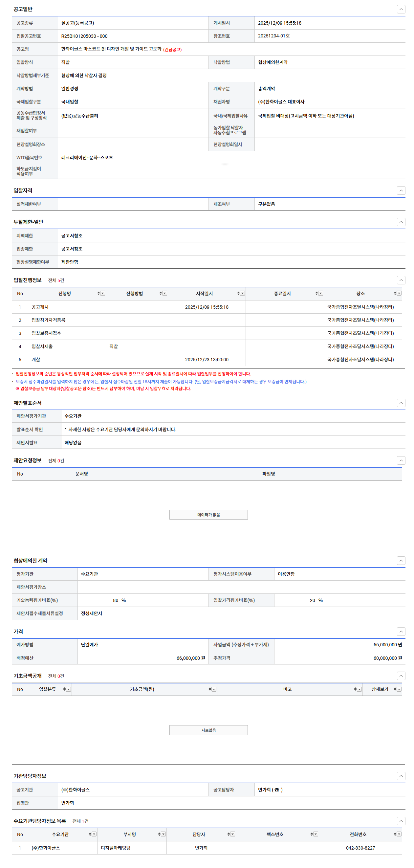Open the 담당자 column filter dropdown
This screenshot has width=414, height=868.
click(x=233, y=834)
